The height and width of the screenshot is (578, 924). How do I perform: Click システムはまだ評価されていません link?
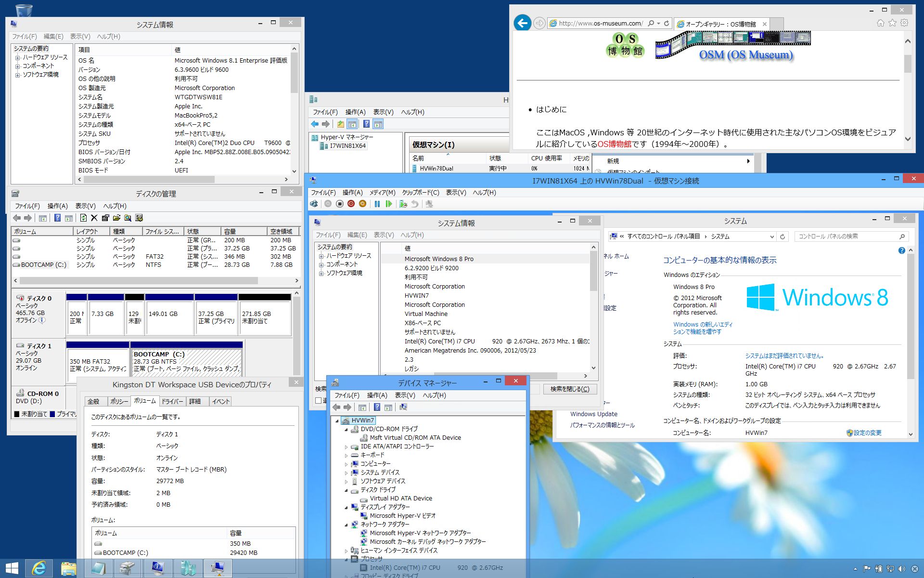785,356
